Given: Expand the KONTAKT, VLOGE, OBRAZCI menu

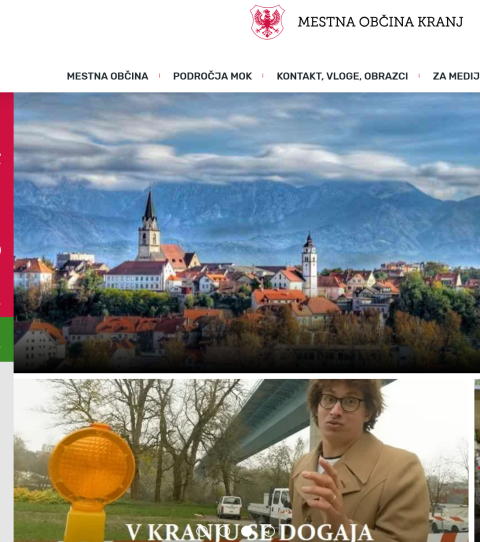Looking at the screenshot, I should (x=342, y=76).
